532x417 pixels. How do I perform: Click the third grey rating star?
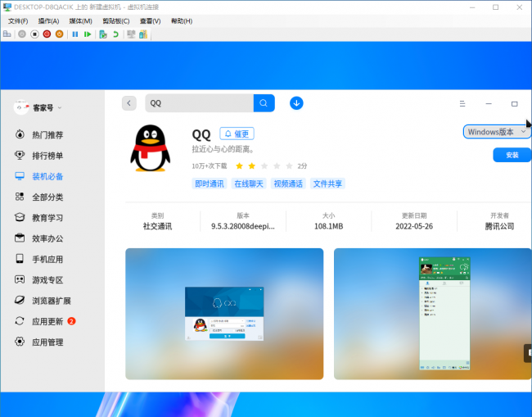click(264, 166)
